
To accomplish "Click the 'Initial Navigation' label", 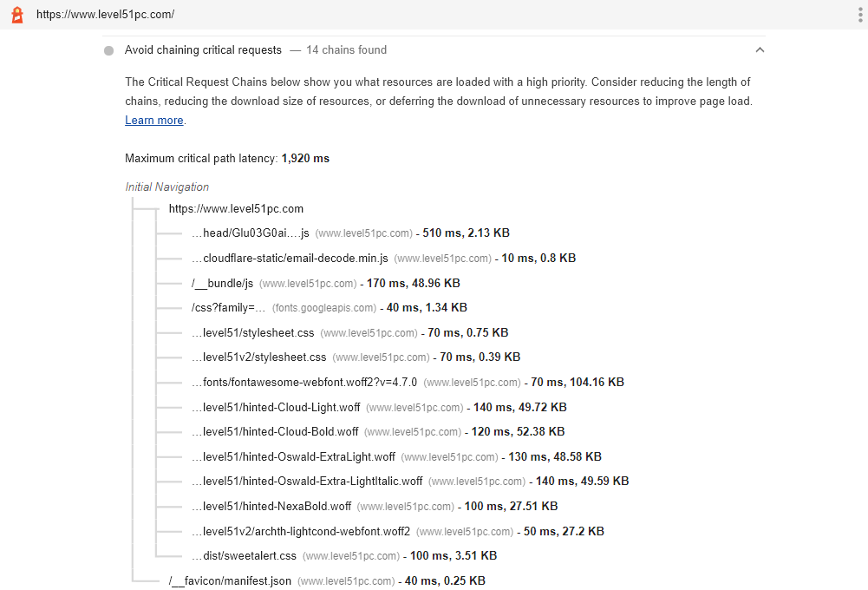I will (167, 187).
